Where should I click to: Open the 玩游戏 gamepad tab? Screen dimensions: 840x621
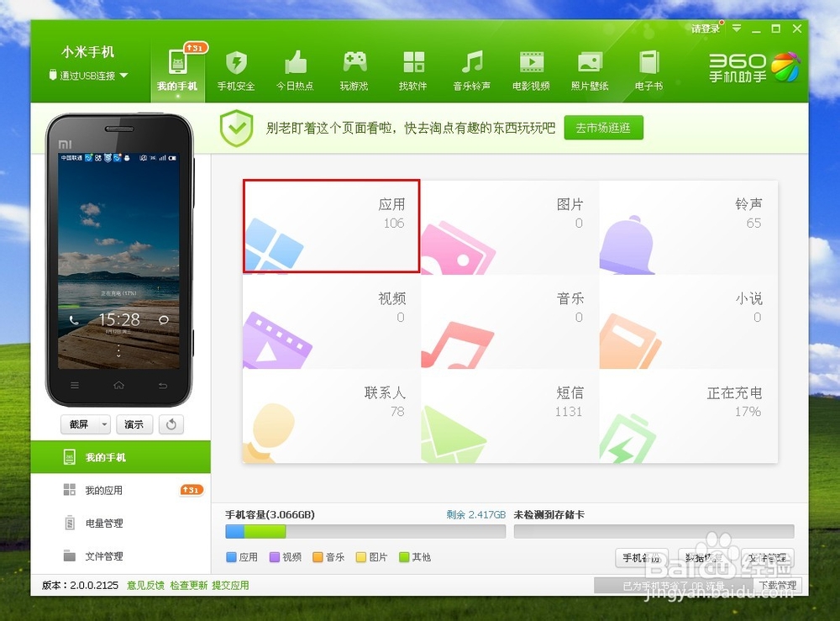coord(354,71)
